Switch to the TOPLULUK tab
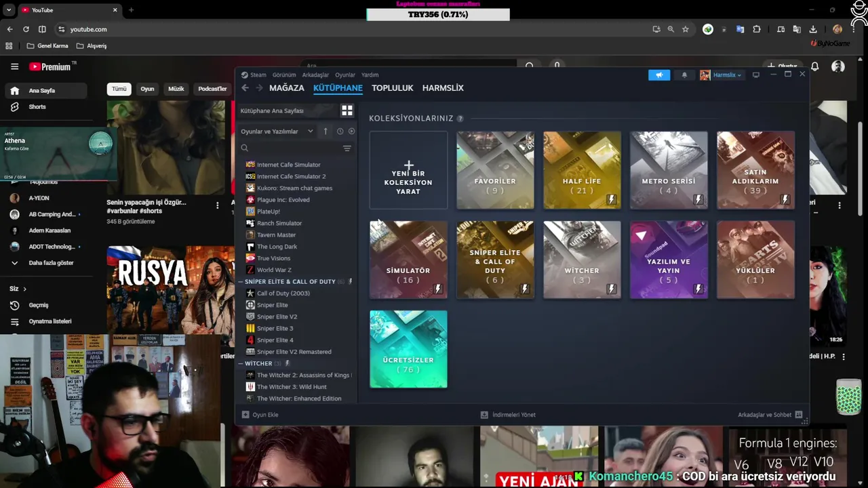The width and height of the screenshot is (868, 488). (x=393, y=88)
